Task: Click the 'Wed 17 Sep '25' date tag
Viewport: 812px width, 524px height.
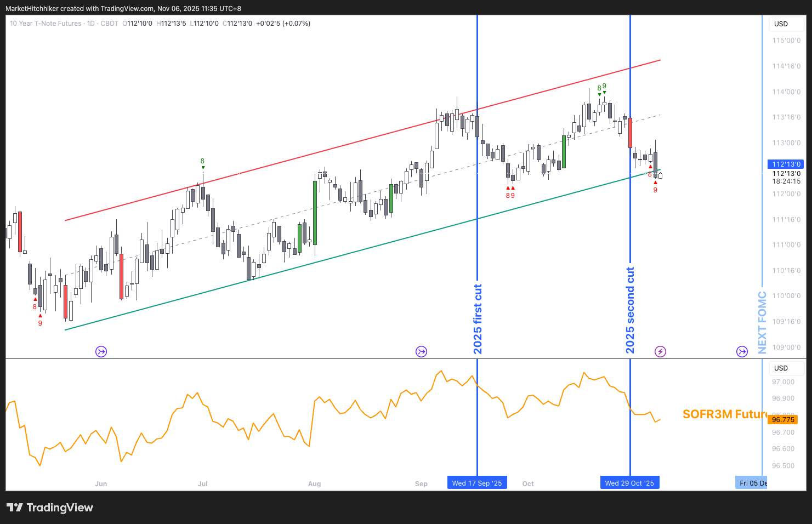Action: (x=477, y=483)
